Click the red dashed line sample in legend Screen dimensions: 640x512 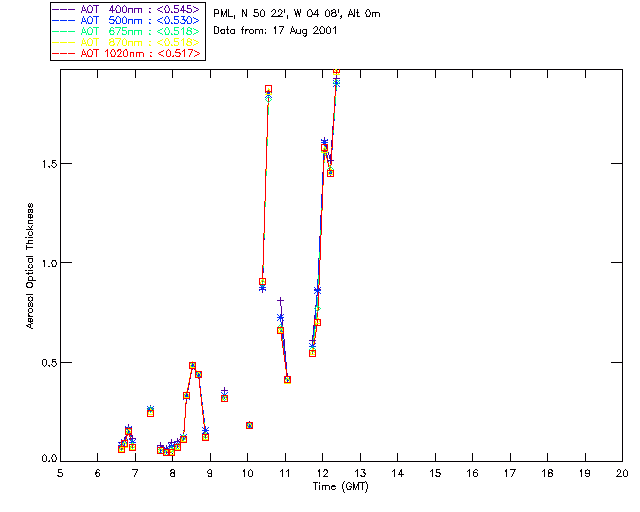[x=64, y=53]
